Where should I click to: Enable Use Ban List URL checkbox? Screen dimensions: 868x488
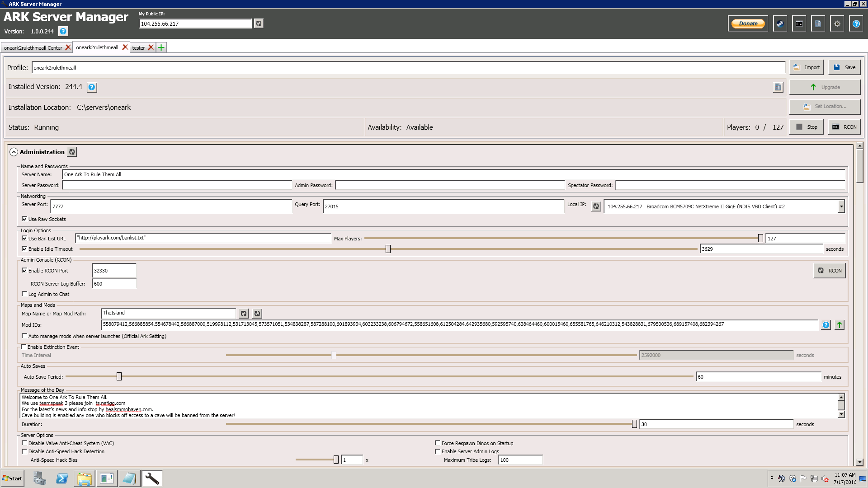pos(24,238)
